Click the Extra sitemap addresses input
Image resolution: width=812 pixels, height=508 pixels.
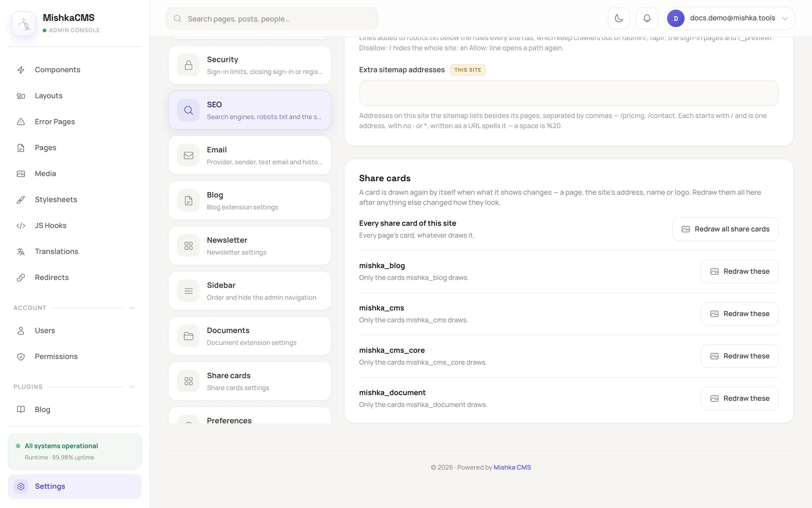(569, 93)
